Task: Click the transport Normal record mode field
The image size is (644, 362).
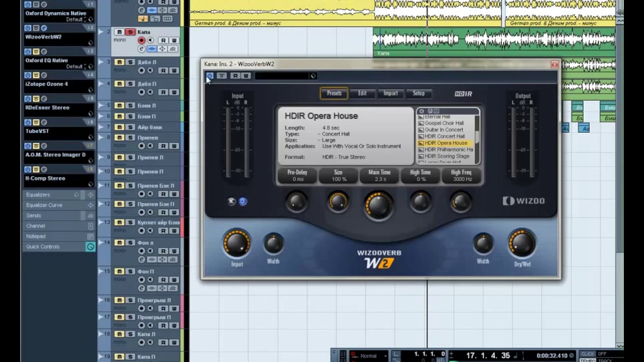Action: point(368,355)
